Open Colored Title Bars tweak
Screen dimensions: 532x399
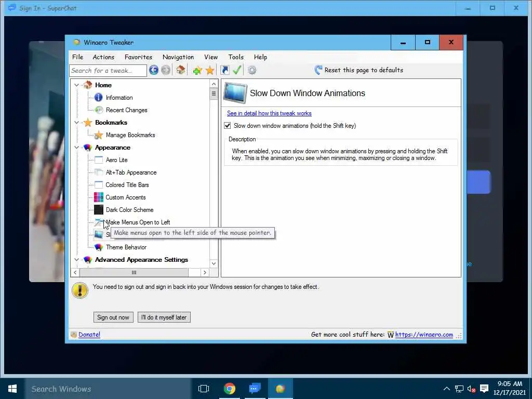click(127, 185)
